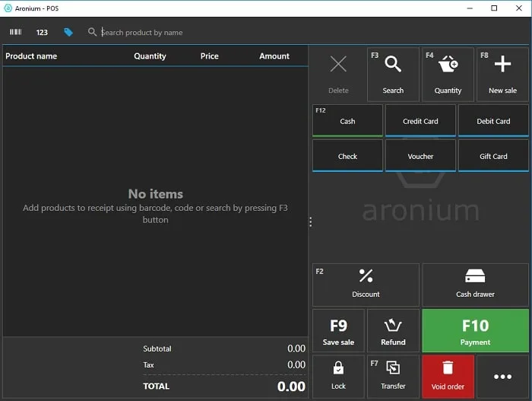Open the F7 Transfer function
Viewport: 532px width, 401px height.
coord(393,376)
